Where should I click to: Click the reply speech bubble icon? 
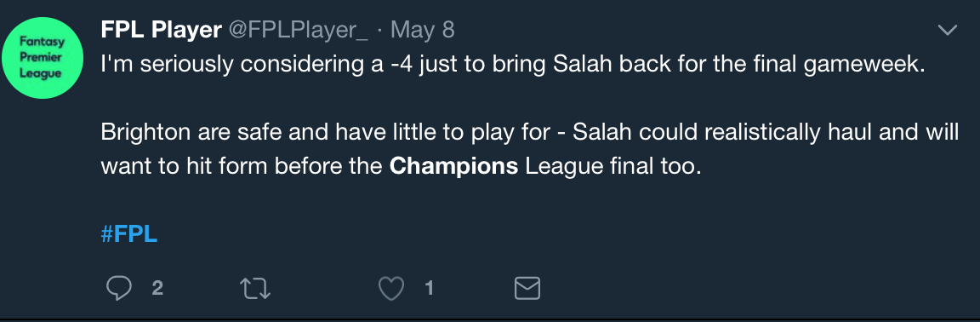pos(119,288)
